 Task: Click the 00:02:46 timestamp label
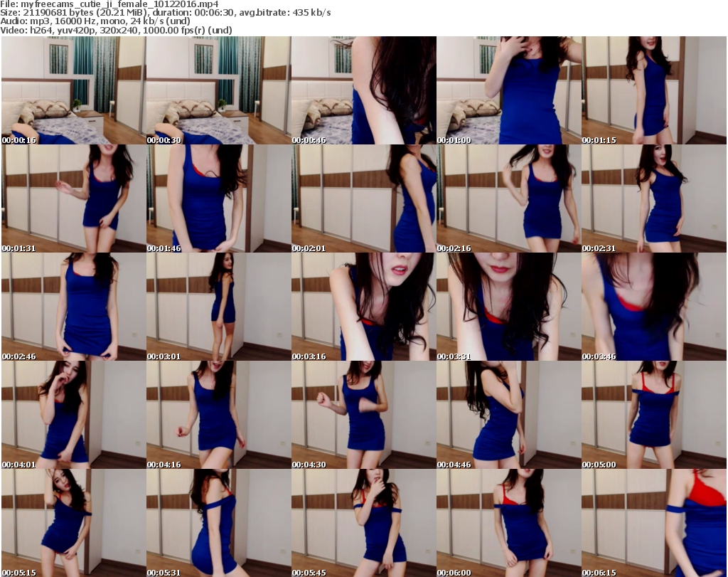point(19,356)
